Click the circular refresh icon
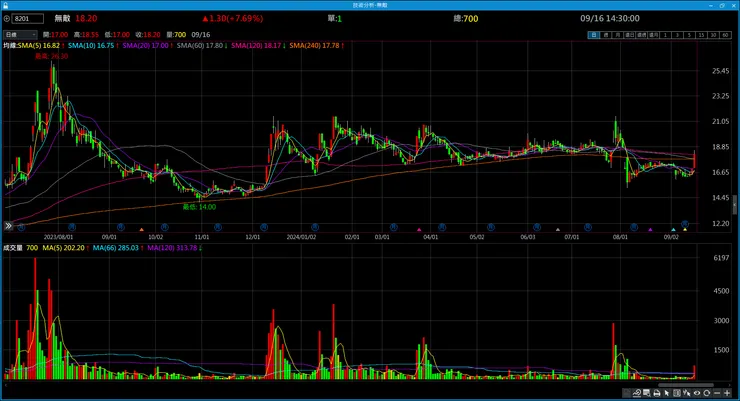This screenshot has width=740, height=401. point(706,393)
